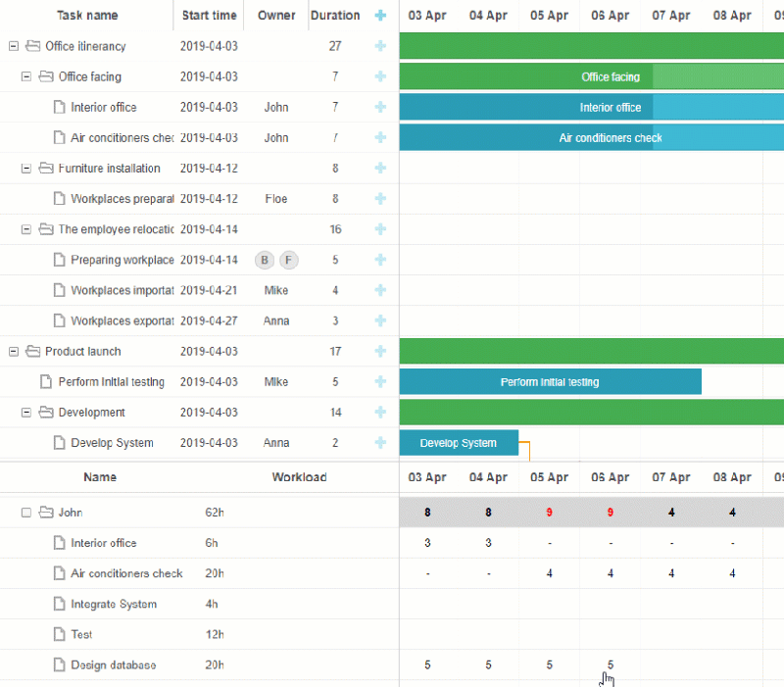Select the Perform initial testing task bar
This screenshot has height=687, width=784.
tap(549, 381)
